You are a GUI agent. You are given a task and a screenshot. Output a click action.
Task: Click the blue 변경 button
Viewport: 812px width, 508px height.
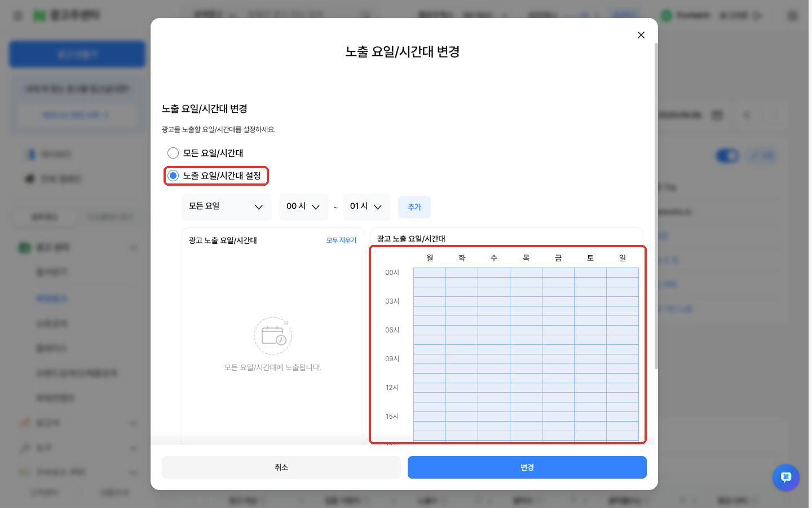pyautogui.click(x=527, y=467)
